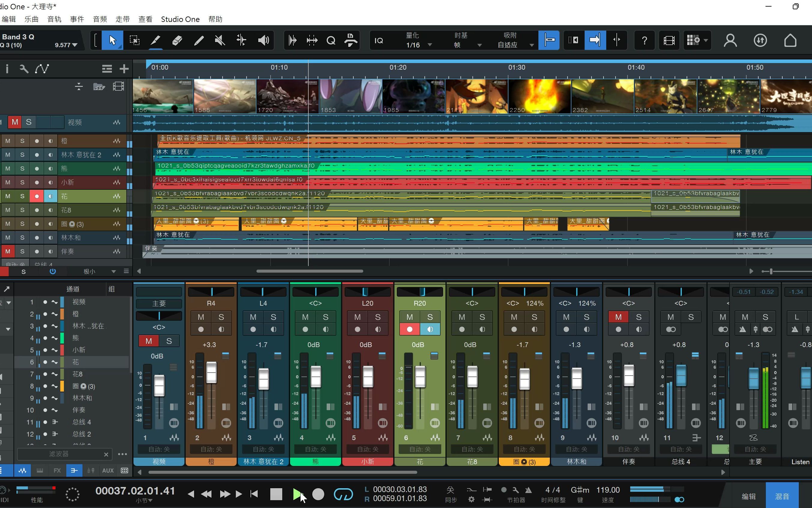Open macro toolbar grid dropdown arrow
The image size is (812, 508).
[706, 41]
